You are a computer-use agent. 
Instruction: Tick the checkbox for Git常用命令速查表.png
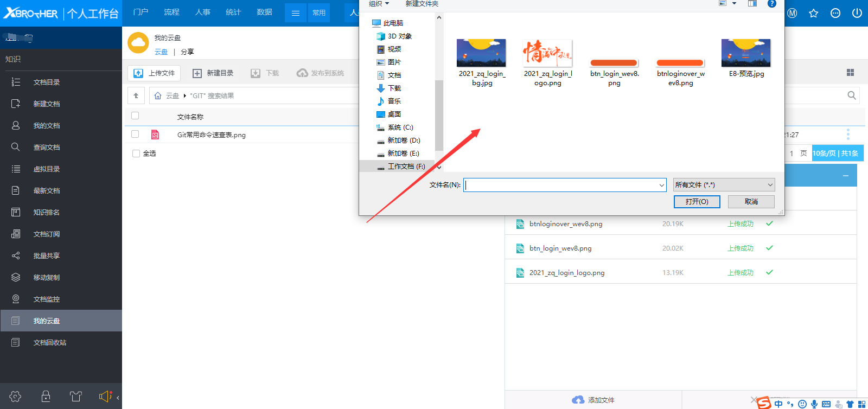135,134
